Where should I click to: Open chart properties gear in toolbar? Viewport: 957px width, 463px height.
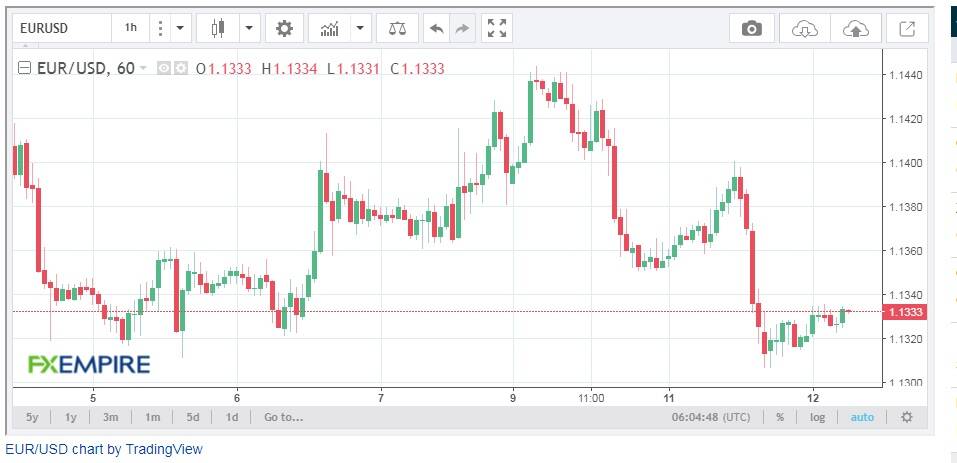[x=284, y=28]
